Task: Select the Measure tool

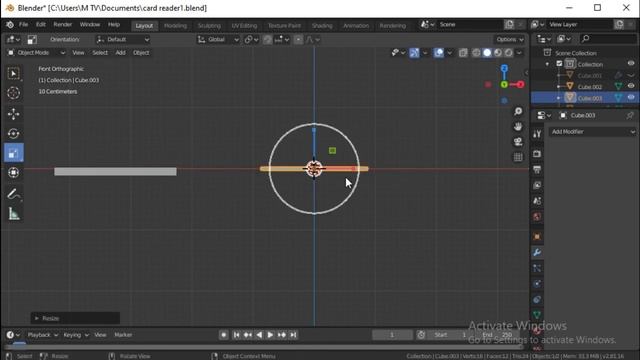Action: click(13, 214)
